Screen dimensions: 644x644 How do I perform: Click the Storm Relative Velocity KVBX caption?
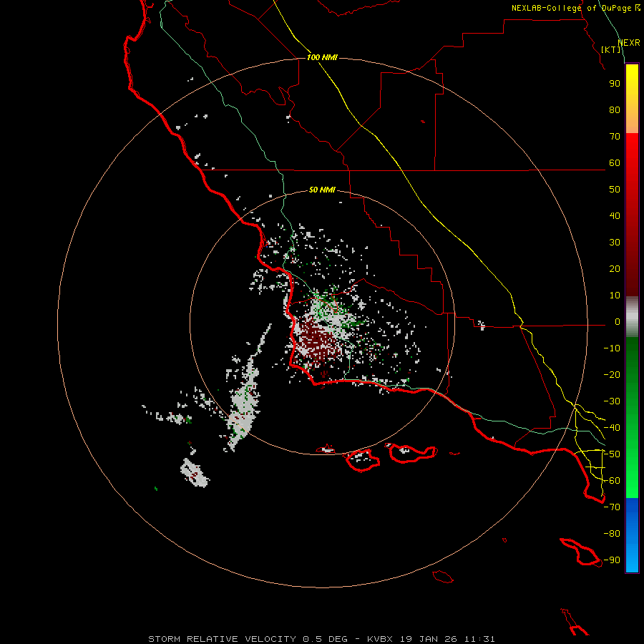(321, 639)
